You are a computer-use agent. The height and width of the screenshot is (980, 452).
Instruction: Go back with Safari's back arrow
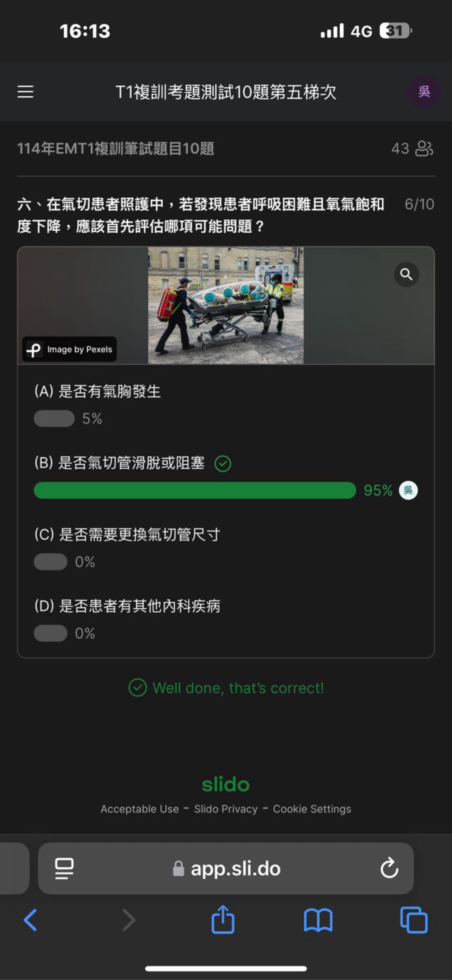[30, 920]
